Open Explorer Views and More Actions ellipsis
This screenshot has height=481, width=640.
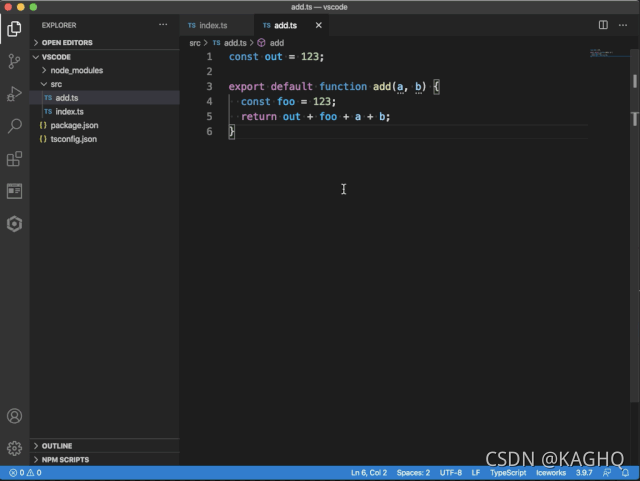[x=163, y=25]
